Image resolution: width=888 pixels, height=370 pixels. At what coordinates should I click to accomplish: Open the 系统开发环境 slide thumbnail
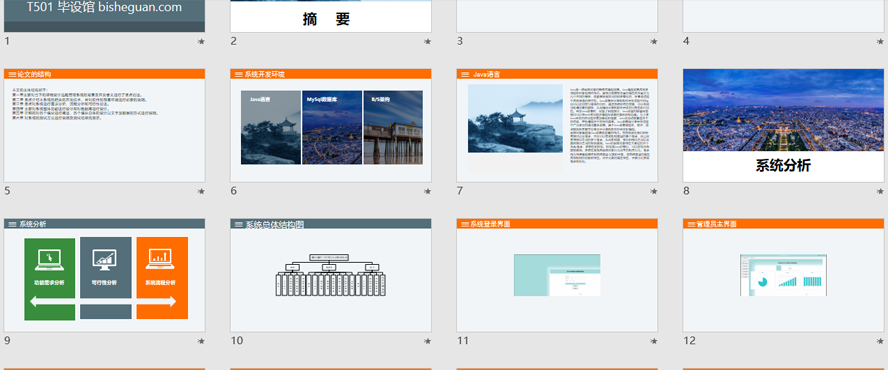(331, 125)
